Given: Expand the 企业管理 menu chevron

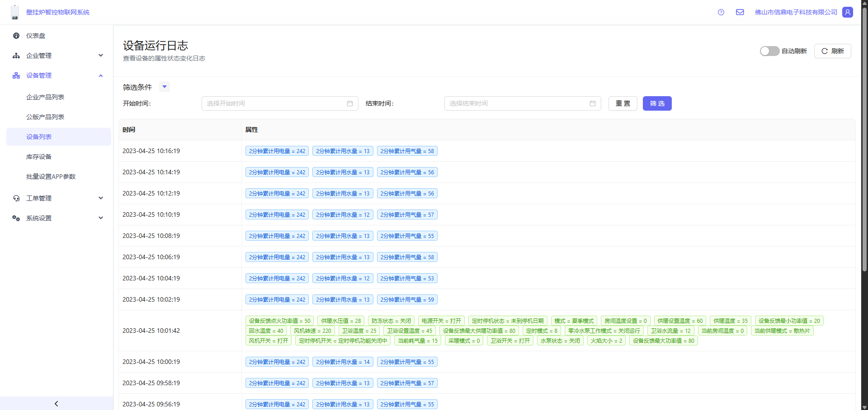Looking at the screenshot, I should coord(101,56).
